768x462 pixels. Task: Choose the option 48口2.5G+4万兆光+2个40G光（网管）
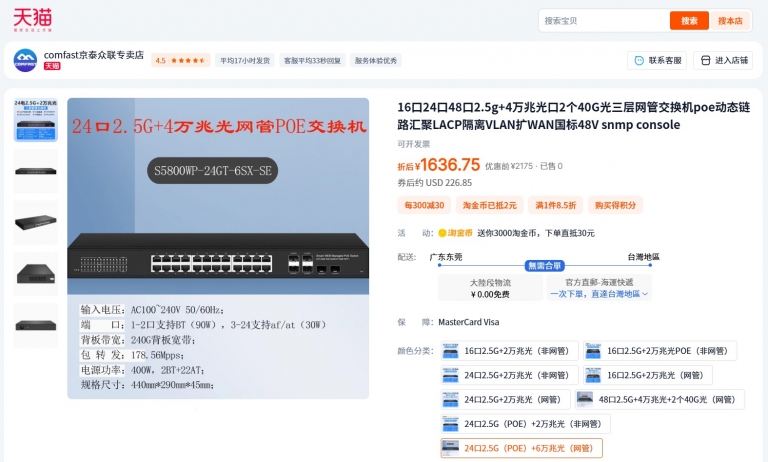tap(660, 400)
